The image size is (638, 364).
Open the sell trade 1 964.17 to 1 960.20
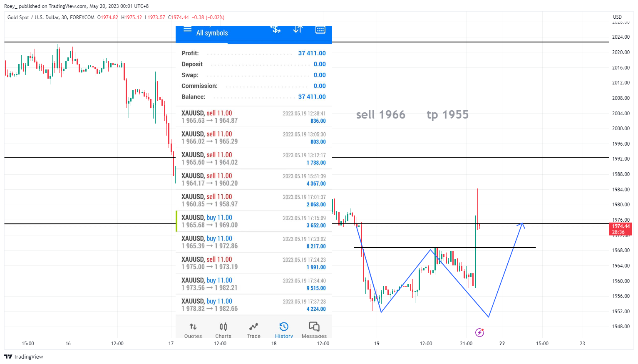[x=254, y=179]
